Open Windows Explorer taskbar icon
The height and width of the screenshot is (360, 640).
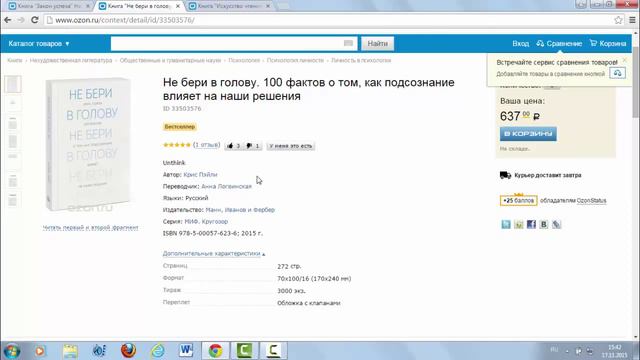click(70, 351)
